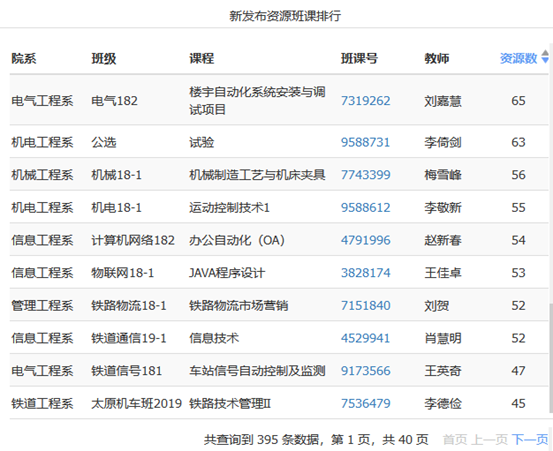The height and width of the screenshot is (451, 553).
Task: Open class course number 9173566
Action: click(x=365, y=371)
